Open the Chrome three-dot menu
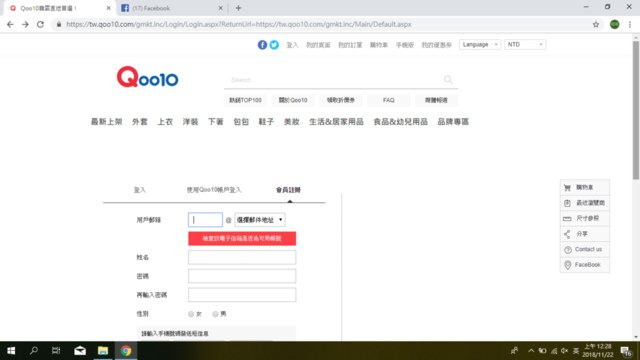Viewport: 640px width, 360px height. [630, 24]
